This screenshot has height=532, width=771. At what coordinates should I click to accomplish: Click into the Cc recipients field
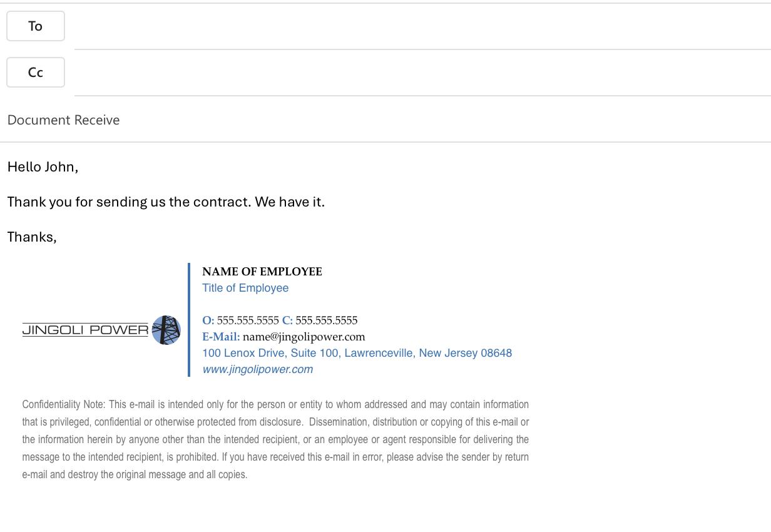[x=419, y=73]
